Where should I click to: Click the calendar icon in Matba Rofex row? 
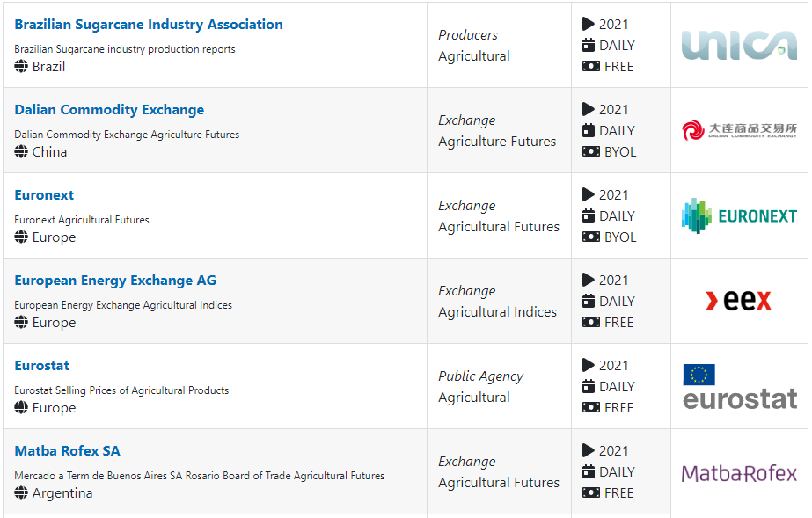point(589,471)
